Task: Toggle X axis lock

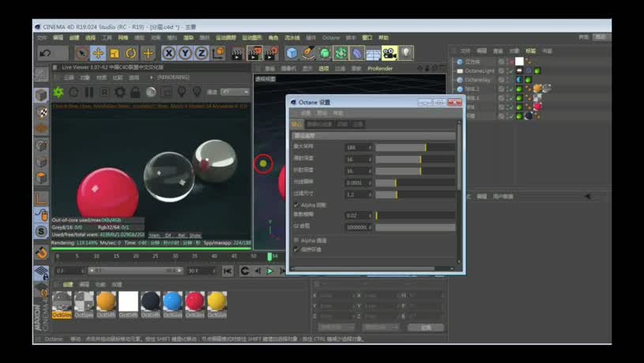Action: [169, 53]
